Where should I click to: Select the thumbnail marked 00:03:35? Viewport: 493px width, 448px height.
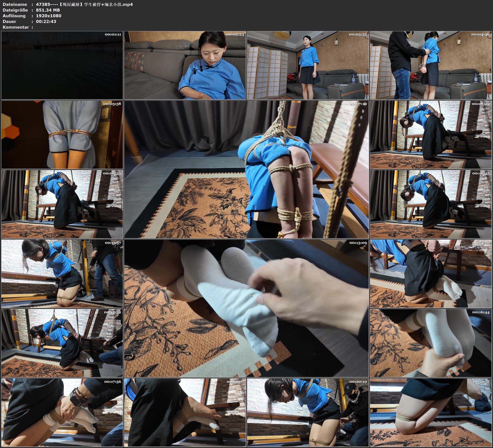[x=308, y=65]
